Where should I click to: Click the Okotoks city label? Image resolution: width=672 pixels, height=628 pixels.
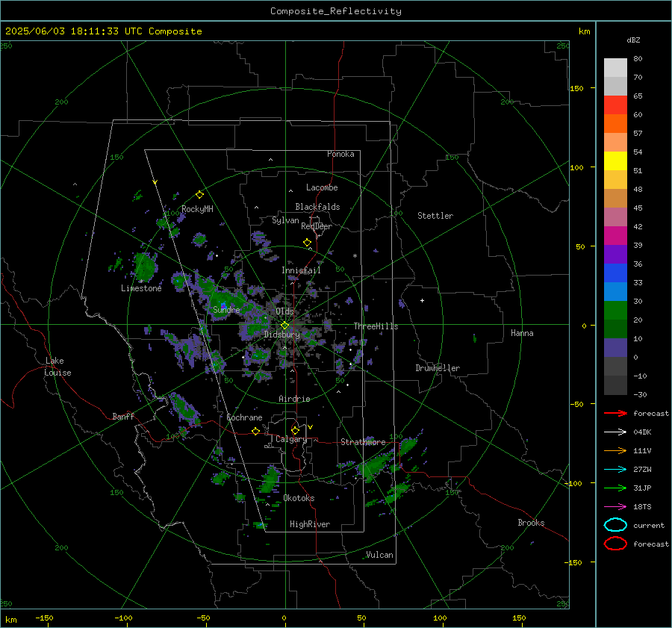click(x=299, y=498)
